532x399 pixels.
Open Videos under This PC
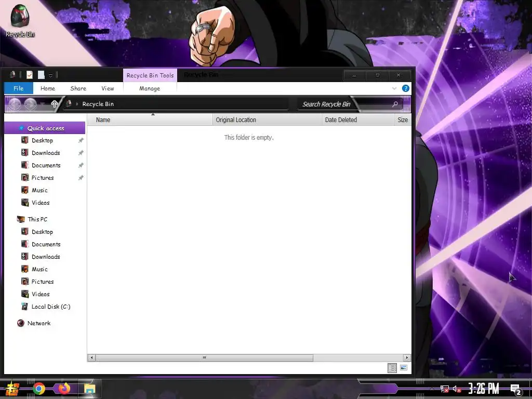tap(41, 294)
